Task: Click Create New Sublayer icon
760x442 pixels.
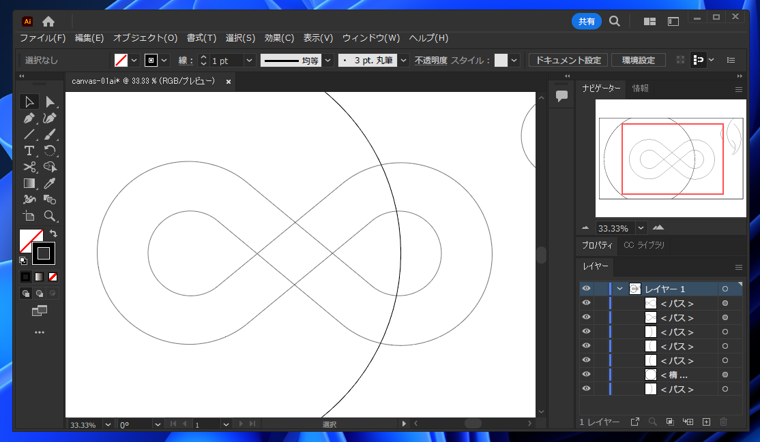Action: click(688, 422)
